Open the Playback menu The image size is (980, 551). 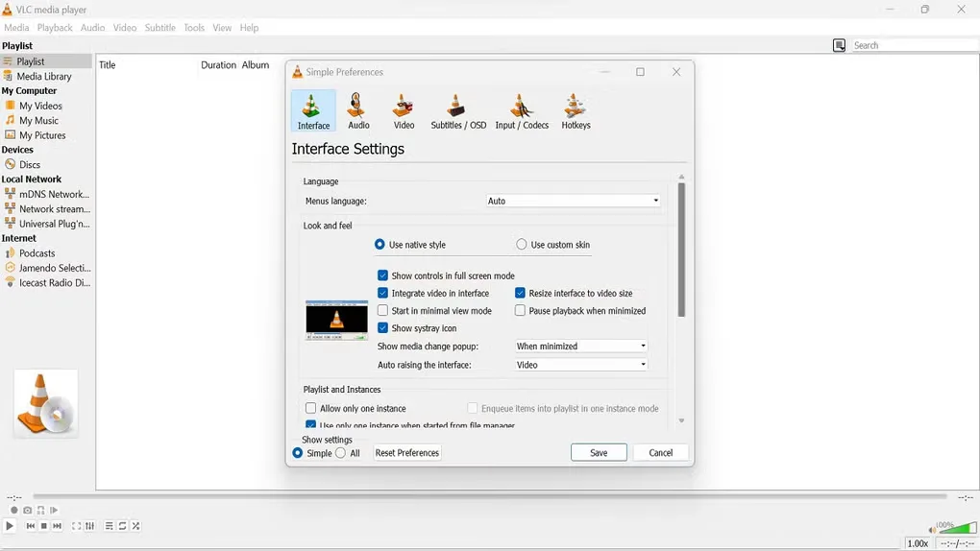(x=55, y=28)
